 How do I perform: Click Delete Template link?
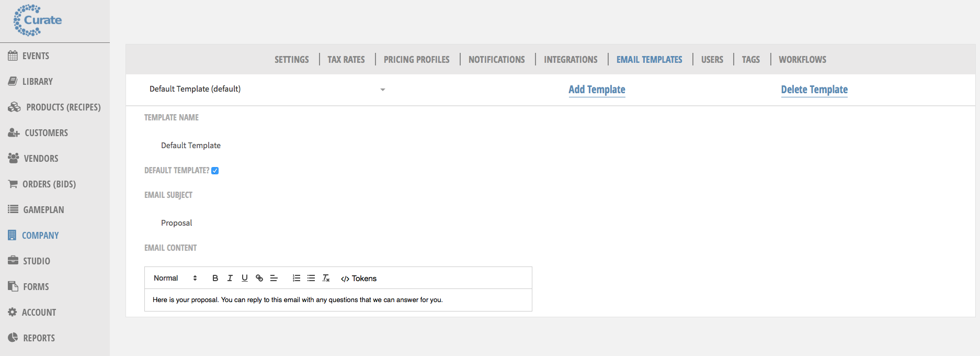[x=814, y=90]
